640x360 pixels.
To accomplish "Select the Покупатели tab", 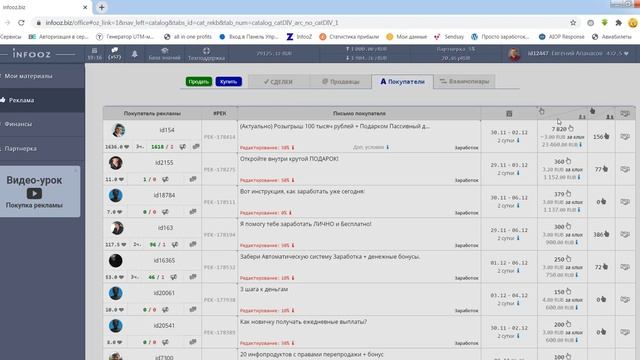I will point(402,82).
